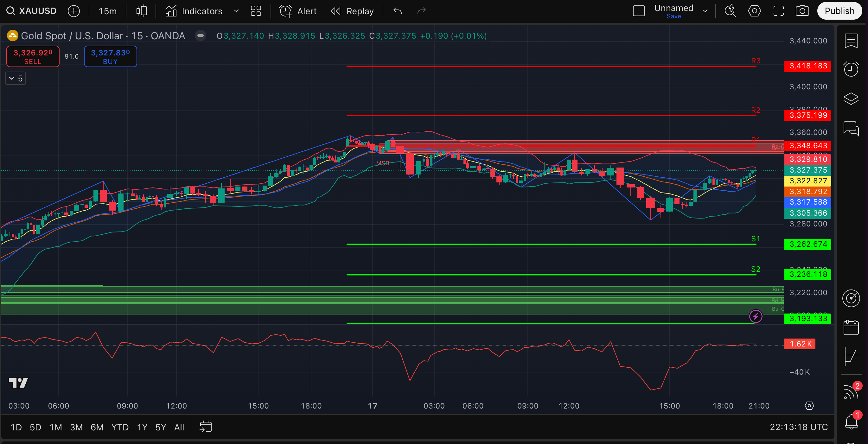Click the red 3,348.643 price label
The image size is (868, 444).
[x=808, y=146]
